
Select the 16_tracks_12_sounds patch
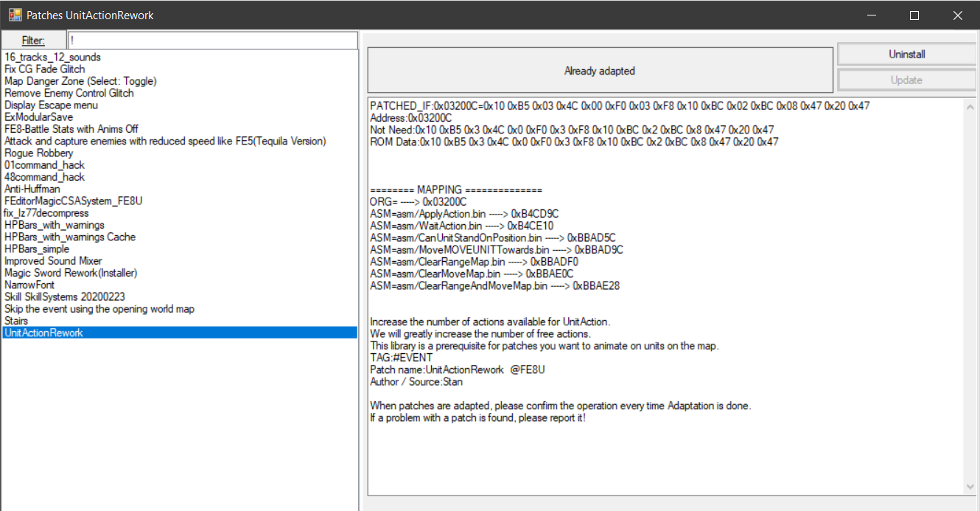click(x=52, y=58)
